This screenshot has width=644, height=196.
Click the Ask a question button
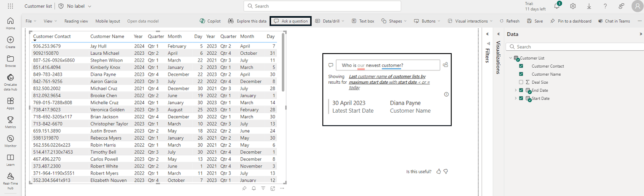291,21
